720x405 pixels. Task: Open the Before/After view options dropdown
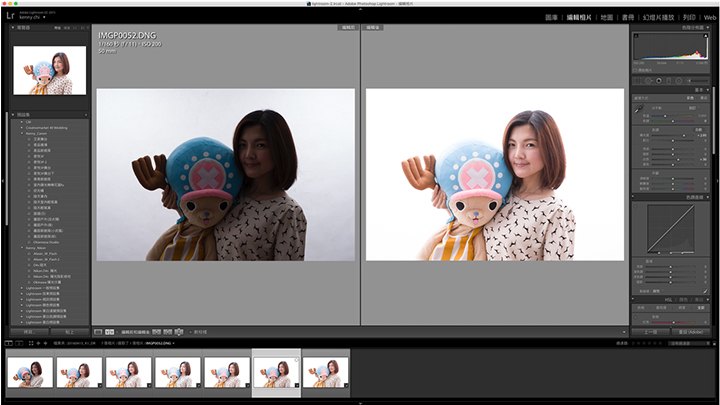(x=117, y=332)
